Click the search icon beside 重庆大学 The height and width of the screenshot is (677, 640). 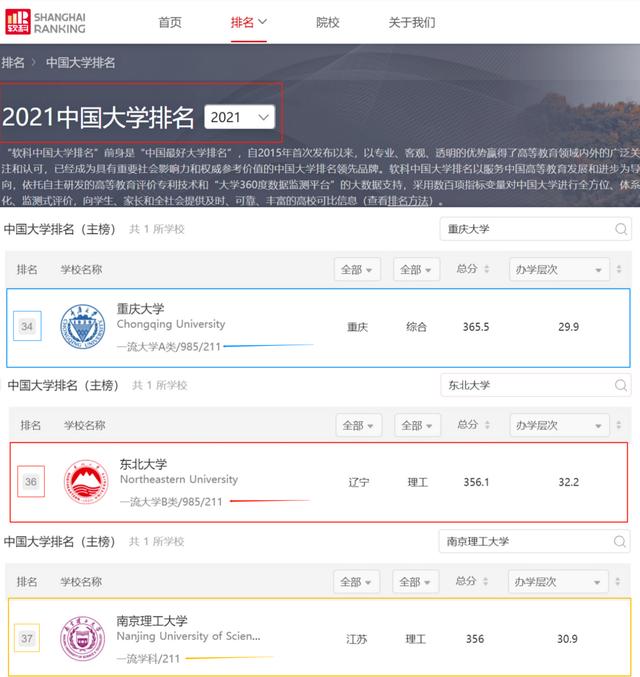click(x=621, y=229)
